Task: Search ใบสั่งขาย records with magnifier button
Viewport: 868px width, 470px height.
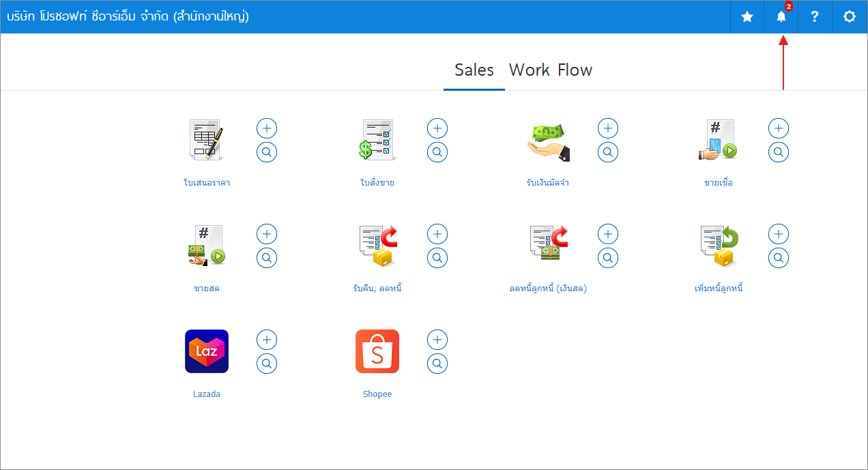Action: click(437, 152)
